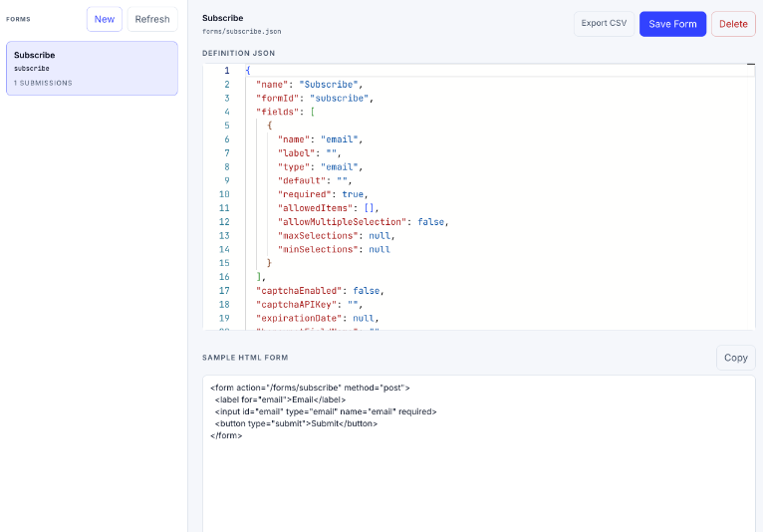This screenshot has height=532, width=763.
Task: Click the "label": "" line
Action: [x=310, y=153]
